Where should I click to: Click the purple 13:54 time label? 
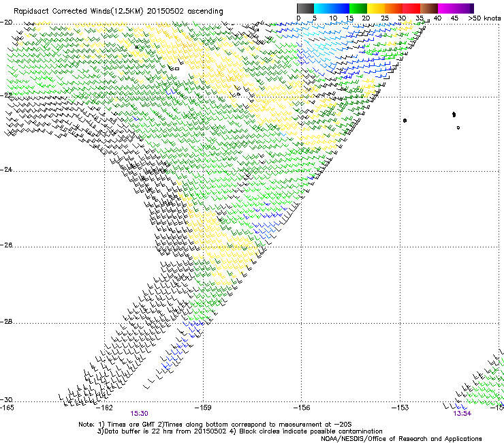(x=462, y=414)
